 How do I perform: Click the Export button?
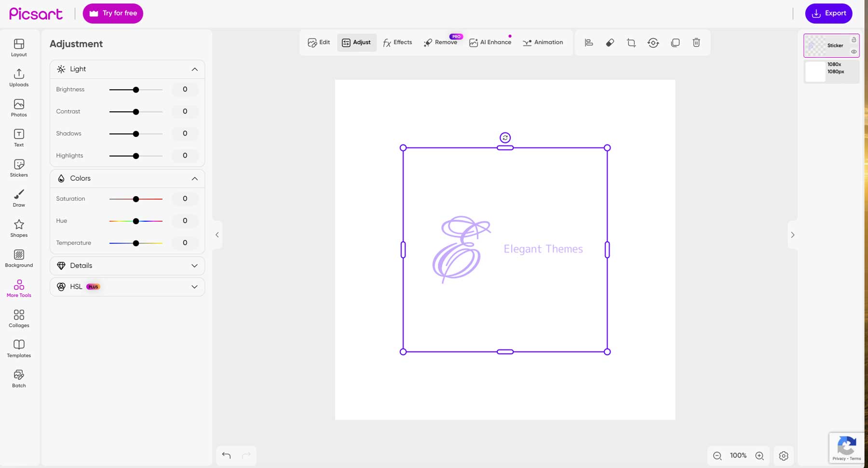pyautogui.click(x=828, y=13)
